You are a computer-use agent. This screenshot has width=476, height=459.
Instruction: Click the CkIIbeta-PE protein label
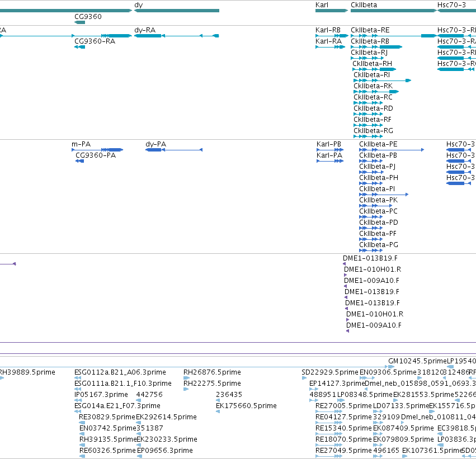tap(378, 144)
